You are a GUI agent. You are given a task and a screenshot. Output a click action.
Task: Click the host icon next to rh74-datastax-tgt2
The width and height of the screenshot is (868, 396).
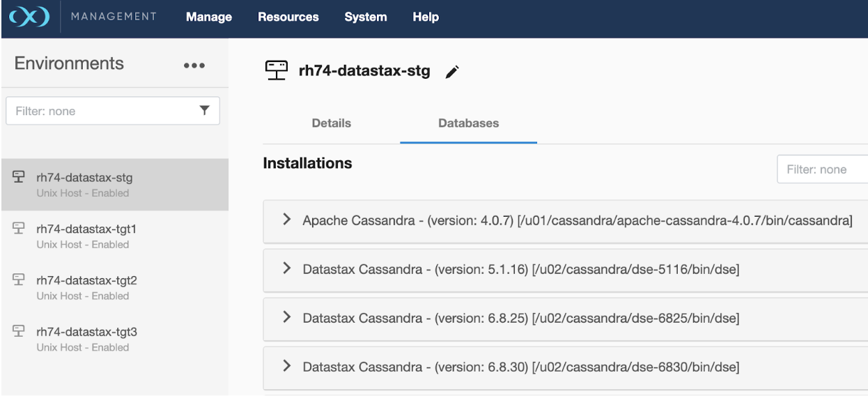click(20, 280)
